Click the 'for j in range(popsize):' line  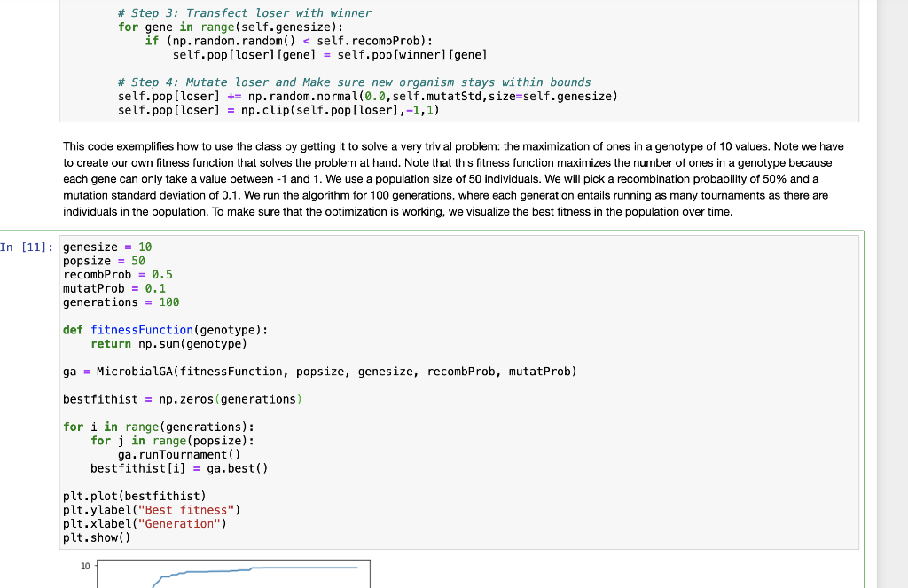point(173,441)
